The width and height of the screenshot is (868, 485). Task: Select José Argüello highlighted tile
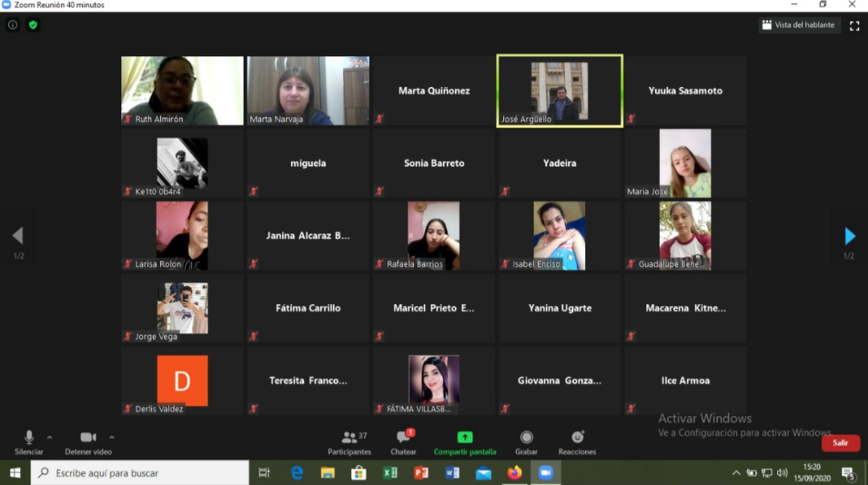click(559, 91)
